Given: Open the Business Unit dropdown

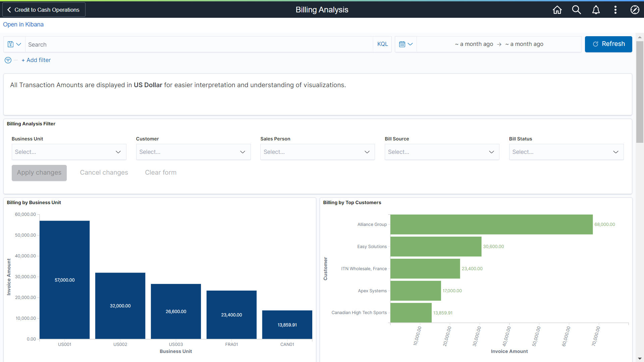Looking at the screenshot, I should (69, 152).
